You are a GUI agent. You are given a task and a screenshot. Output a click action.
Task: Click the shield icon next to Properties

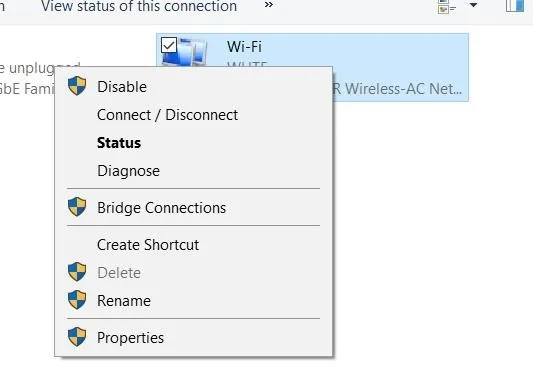[77, 337]
